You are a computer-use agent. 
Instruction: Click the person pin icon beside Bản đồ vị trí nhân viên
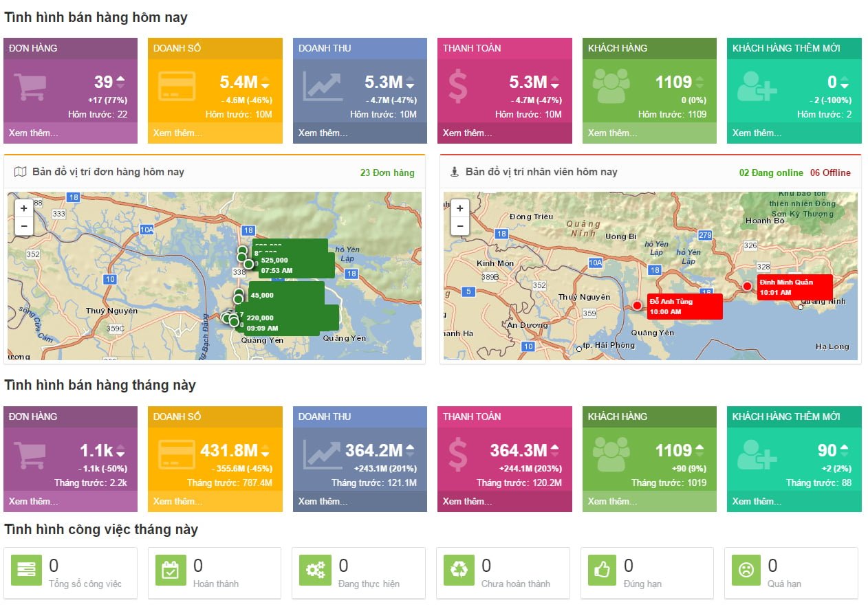454,172
